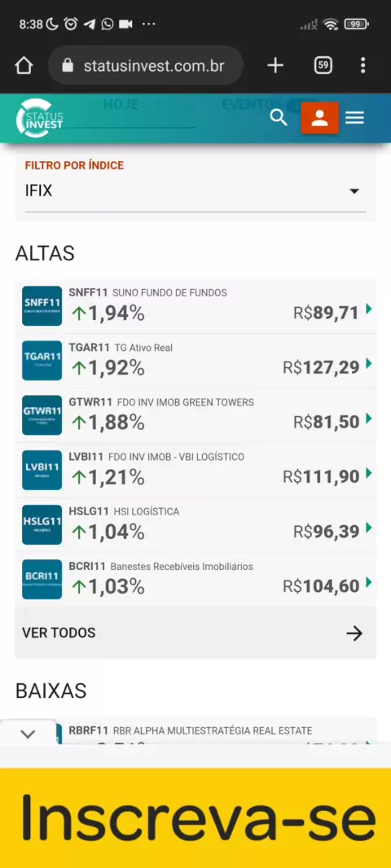The image size is (391, 868).
Task: Tap the browser home icon
Action: point(24,66)
